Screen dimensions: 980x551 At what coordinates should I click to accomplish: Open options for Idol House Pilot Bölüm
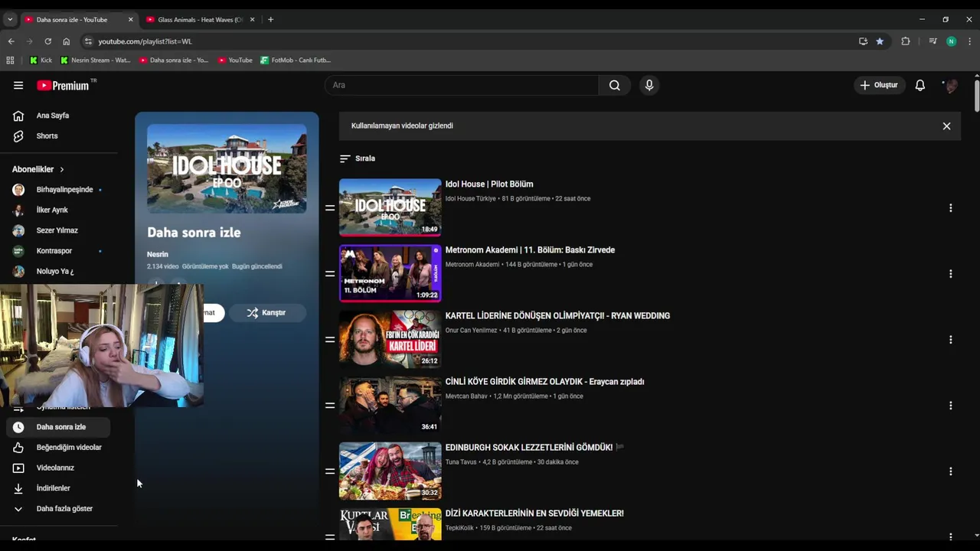pyautogui.click(x=950, y=207)
